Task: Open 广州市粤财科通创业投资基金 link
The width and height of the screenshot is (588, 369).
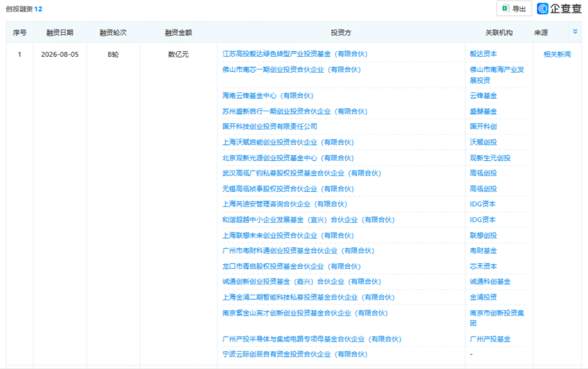Action: (298, 250)
